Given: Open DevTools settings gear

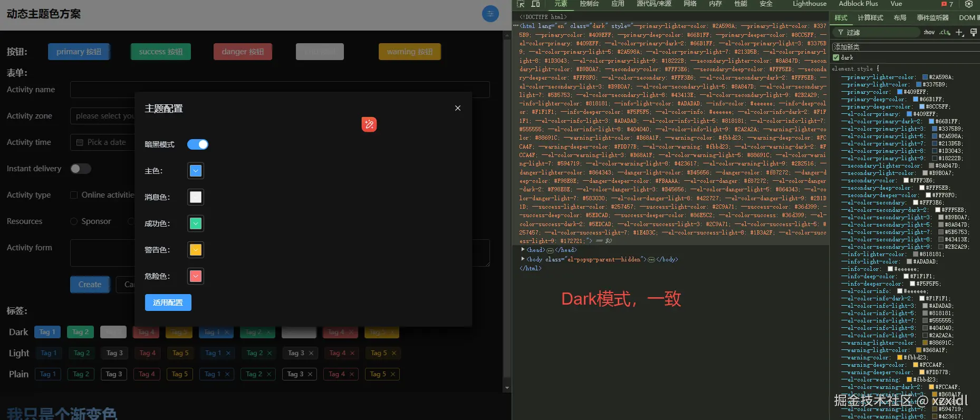Looking at the screenshot, I should (x=969, y=4).
